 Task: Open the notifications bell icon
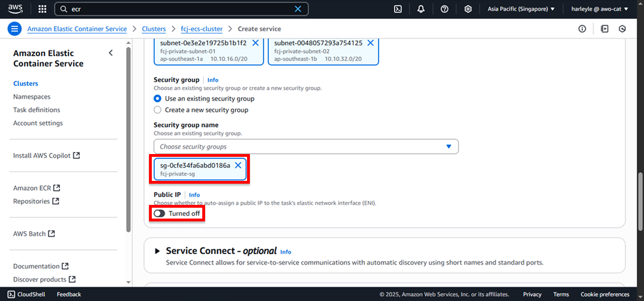click(x=421, y=9)
